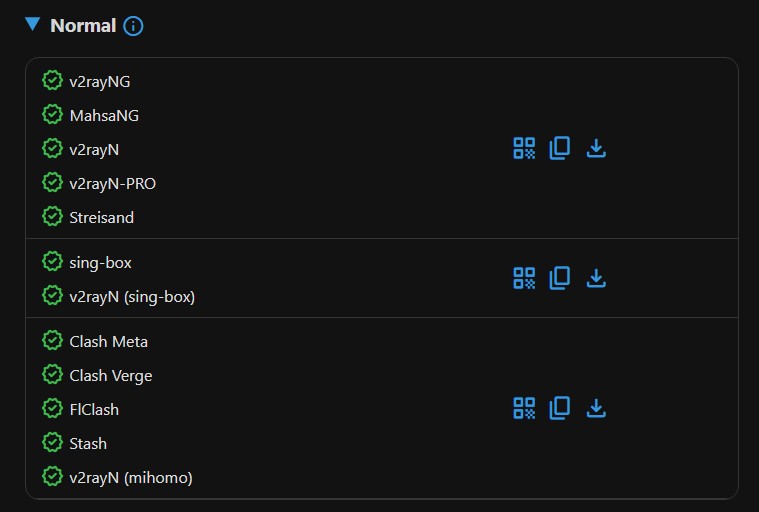This screenshot has height=512, width=759.
Task: Click the Streisand client label
Action: pyautogui.click(x=101, y=217)
